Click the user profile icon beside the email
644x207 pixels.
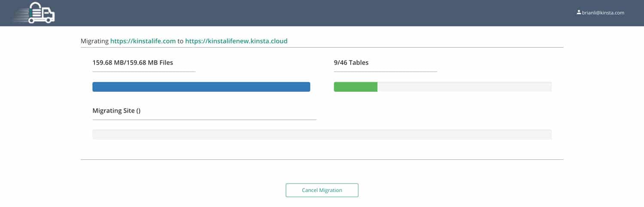pyautogui.click(x=578, y=12)
